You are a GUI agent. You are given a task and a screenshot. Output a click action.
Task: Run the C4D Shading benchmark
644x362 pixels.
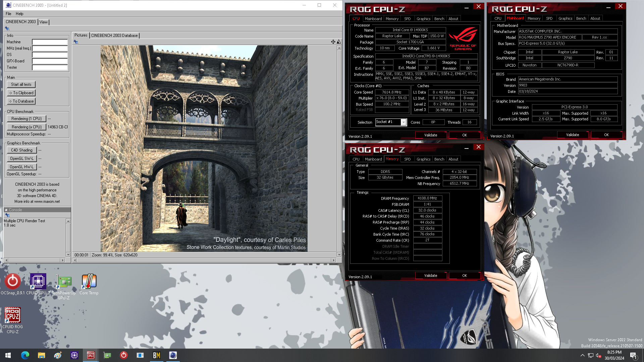click(21, 150)
